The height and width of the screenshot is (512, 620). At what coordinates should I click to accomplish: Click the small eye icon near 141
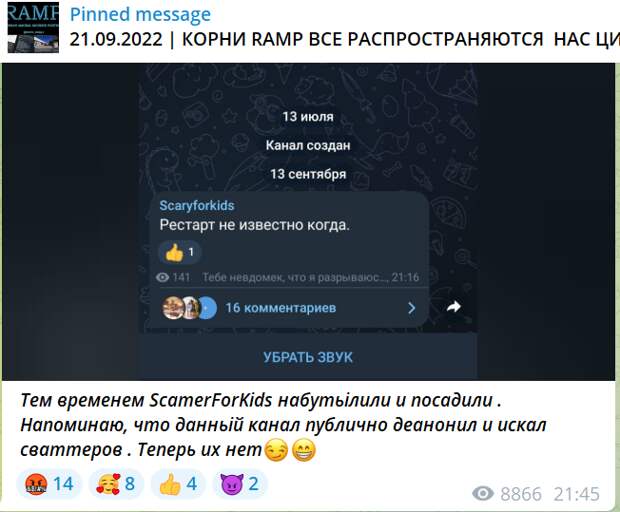[x=163, y=278]
